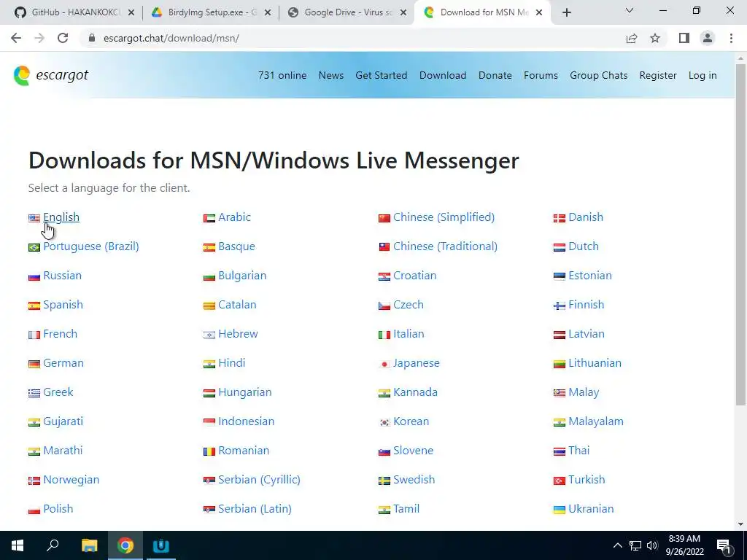Click the share page icon in address bar
This screenshot has width=747, height=560.
tap(632, 38)
